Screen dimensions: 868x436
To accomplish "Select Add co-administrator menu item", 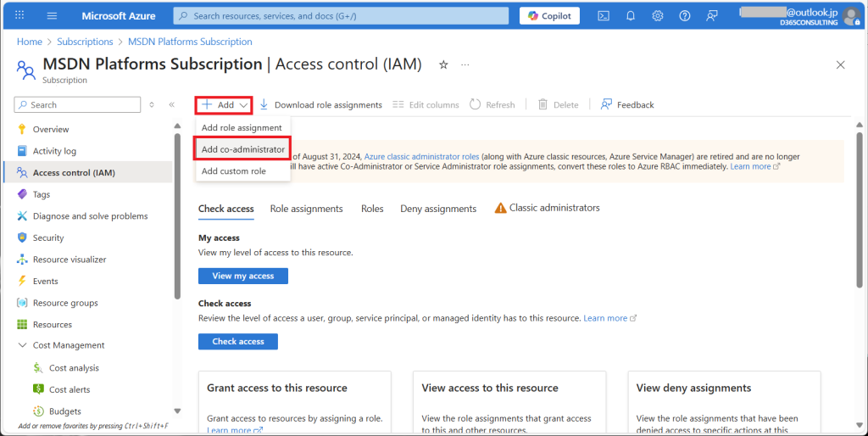I will (243, 149).
